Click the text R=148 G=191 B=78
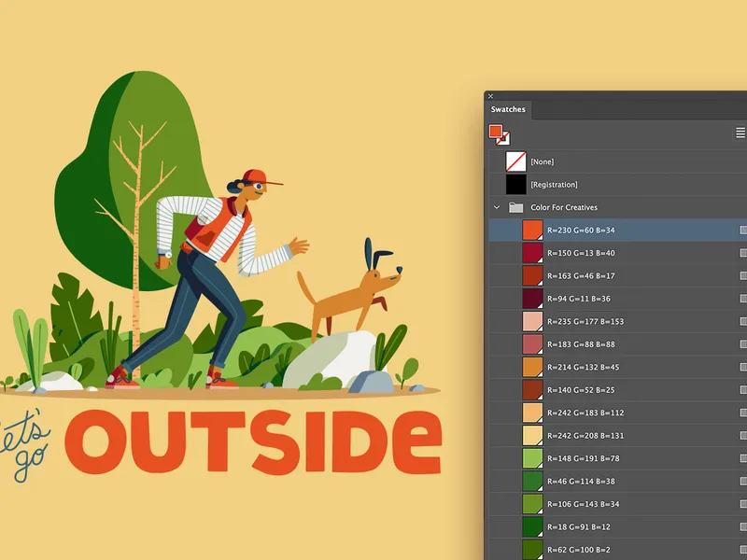 [x=583, y=459]
